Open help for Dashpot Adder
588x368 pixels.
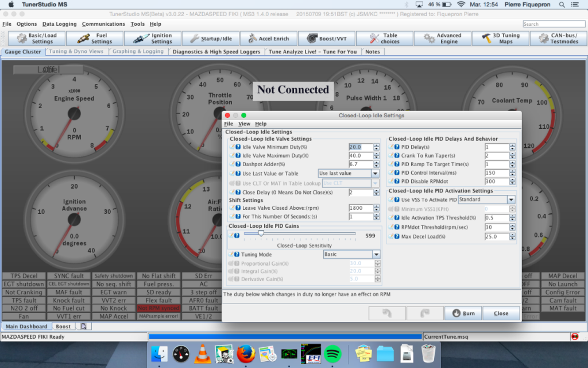point(238,164)
